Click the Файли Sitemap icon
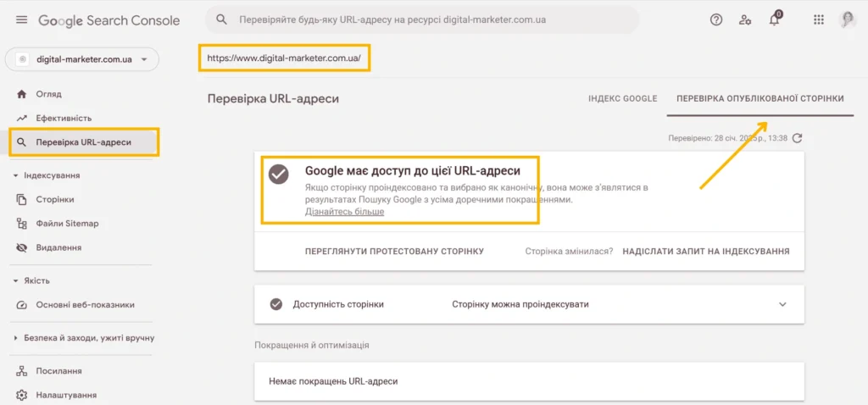Screen dimensions: 868x405 coord(21,224)
